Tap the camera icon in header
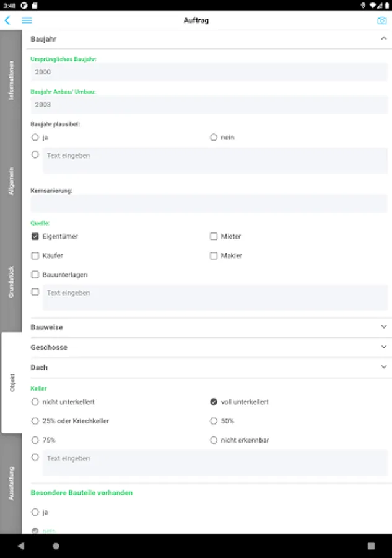 pos(381,20)
